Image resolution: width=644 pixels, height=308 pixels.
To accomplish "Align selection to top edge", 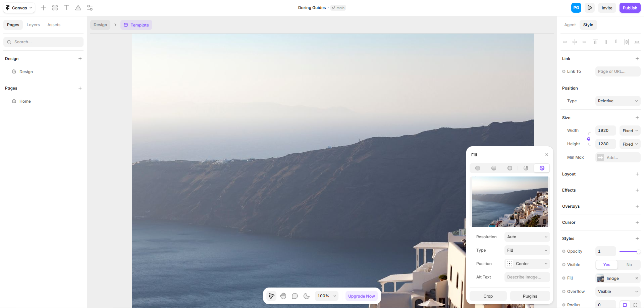I will pyautogui.click(x=595, y=42).
